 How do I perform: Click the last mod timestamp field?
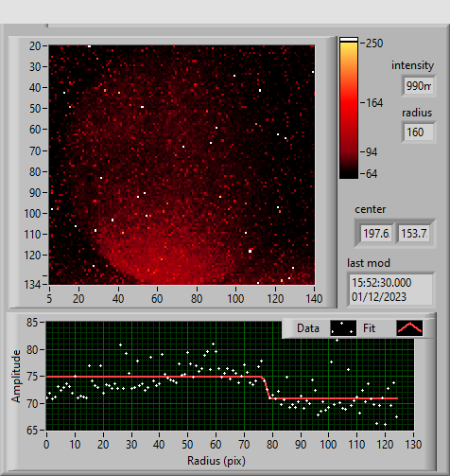(390, 290)
